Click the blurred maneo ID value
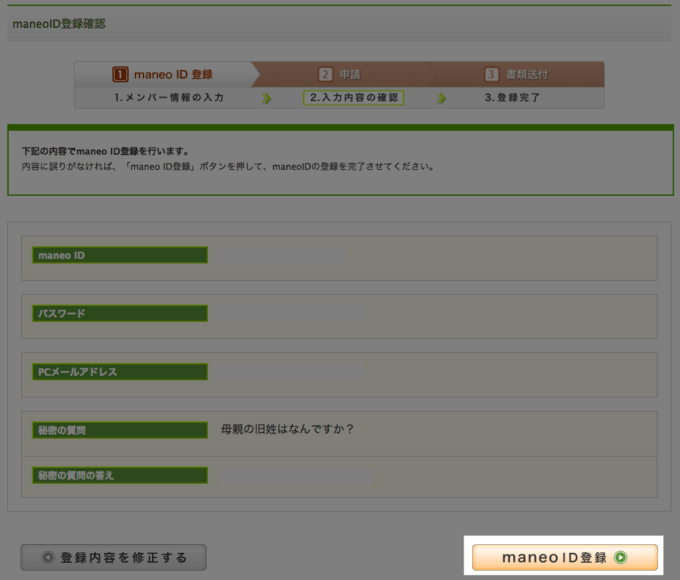 [281, 256]
